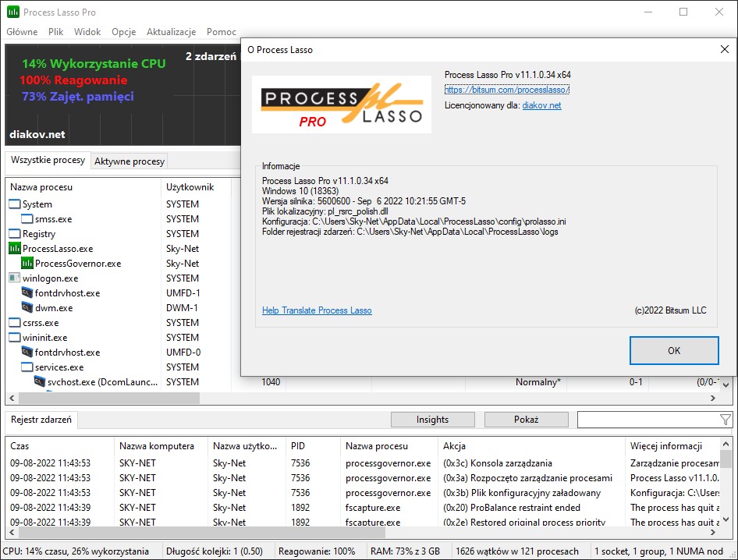738x560 pixels.
Task: Click event log scroll up arrow
Action: point(726,444)
